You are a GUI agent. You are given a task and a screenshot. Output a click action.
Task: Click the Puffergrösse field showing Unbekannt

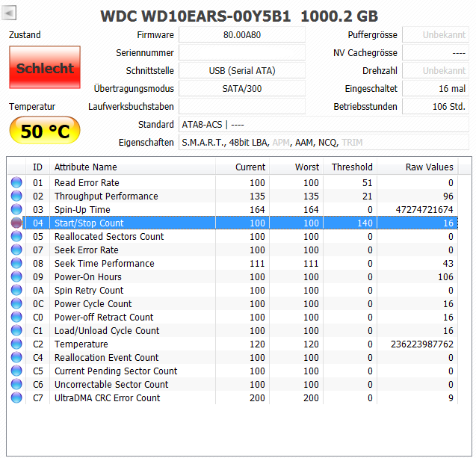point(436,35)
